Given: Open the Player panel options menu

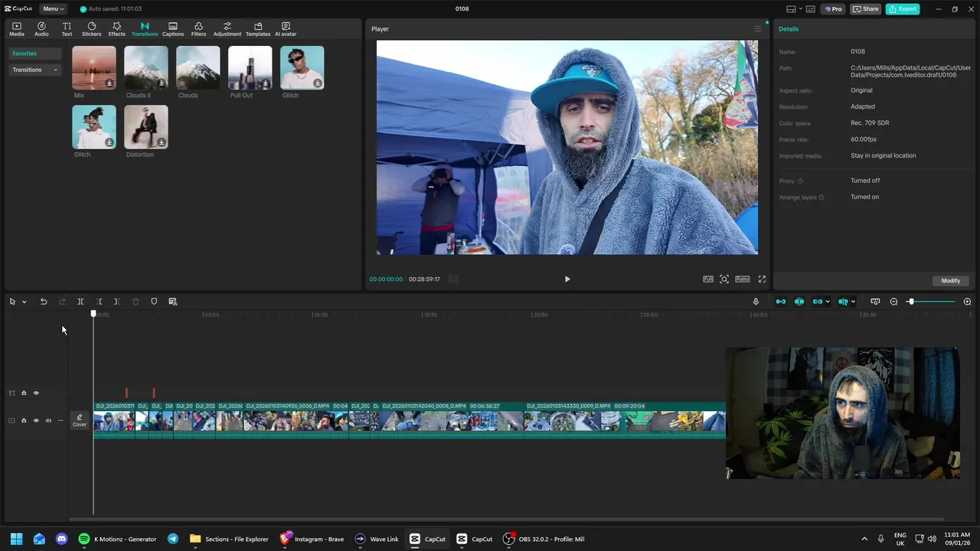Looking at the screenshot, I should pos(758,29).
